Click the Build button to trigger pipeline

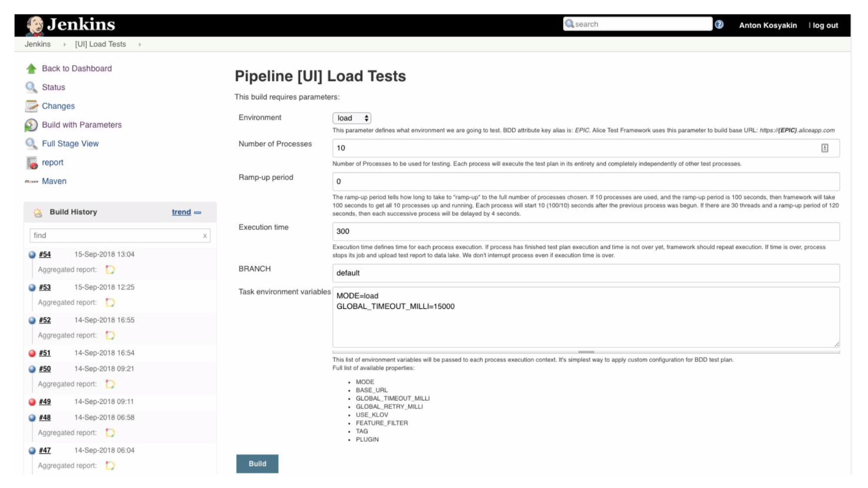pyautogui.click(x=257, y=464)
